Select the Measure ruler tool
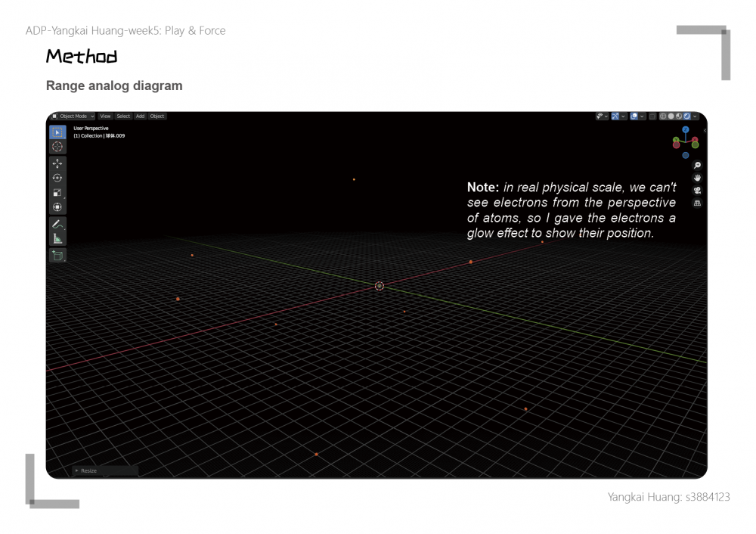This screenshot has width=756, height=534. 57,239
